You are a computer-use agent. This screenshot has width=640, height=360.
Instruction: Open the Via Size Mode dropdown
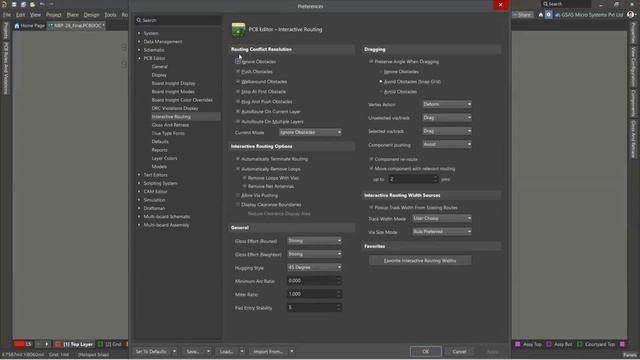point(442,232)
